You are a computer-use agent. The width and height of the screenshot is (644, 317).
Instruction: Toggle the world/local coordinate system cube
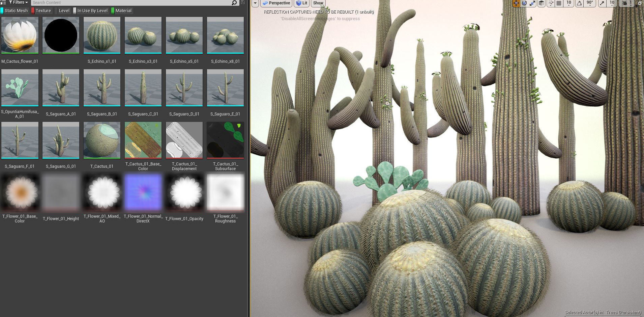541,3
